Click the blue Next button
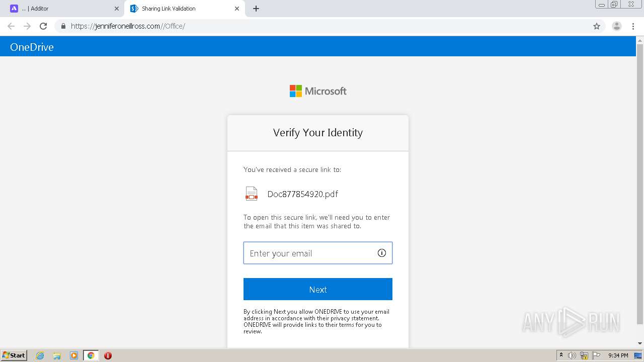The width and height of the screenshot is (644, 362). tap(318, 289)
